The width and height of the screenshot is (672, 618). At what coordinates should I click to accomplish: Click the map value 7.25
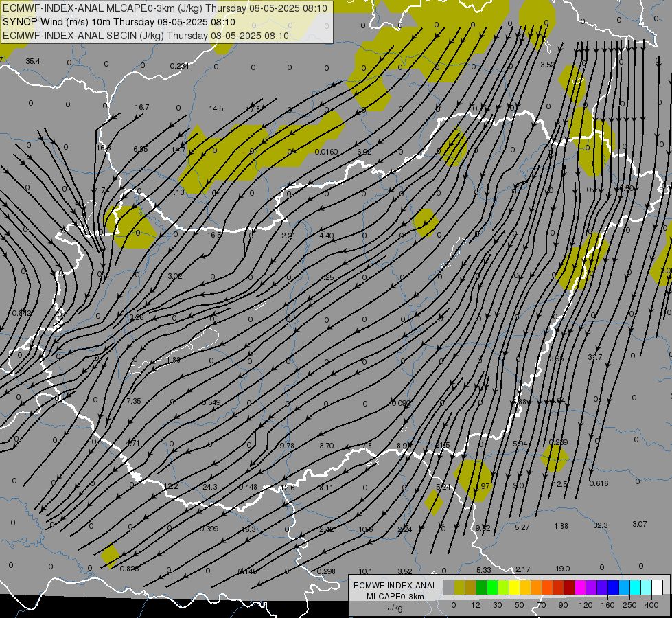(x=327, y=277)
